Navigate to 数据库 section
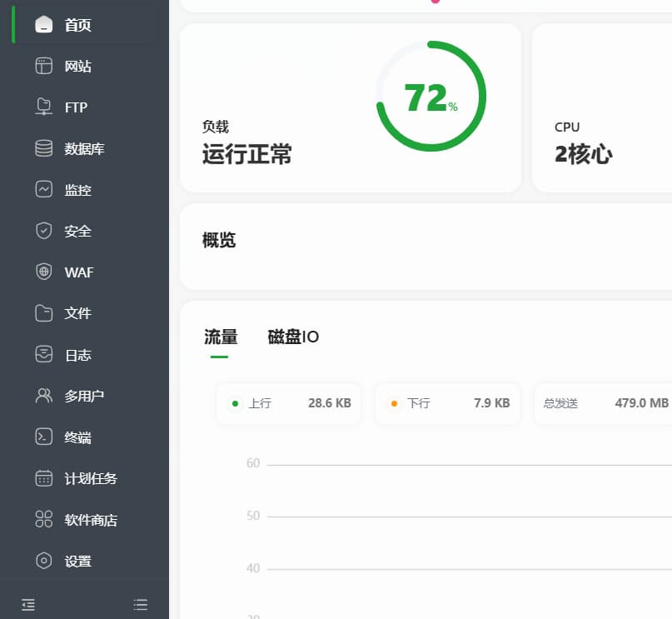 84,149
